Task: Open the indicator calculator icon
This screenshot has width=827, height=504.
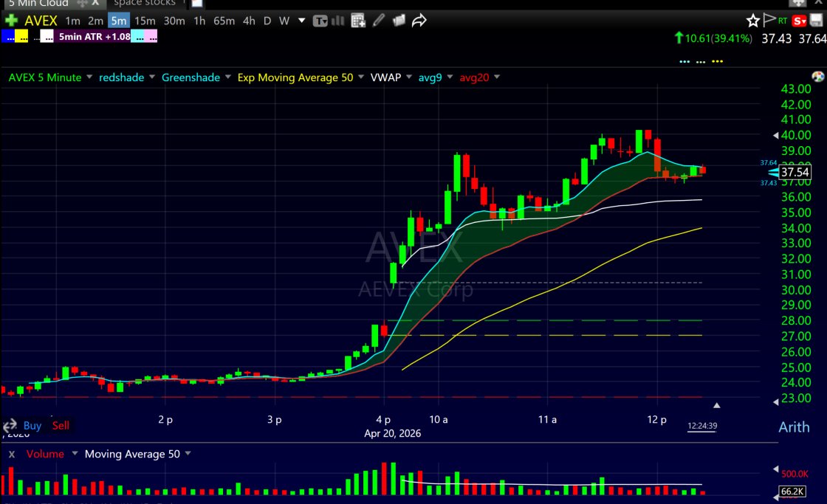Action: [x=357, y=21]
